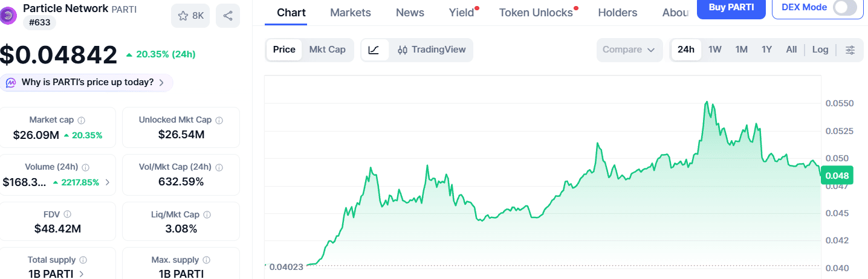The image size is (868, 279).
Task: Click the $26.54M unlocked cap value
Action: point(181,135)
